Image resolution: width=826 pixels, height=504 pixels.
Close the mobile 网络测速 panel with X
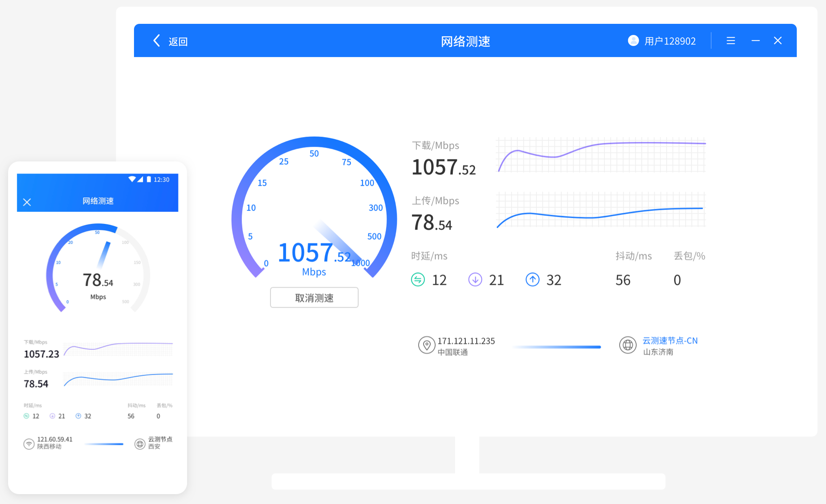[x=27, y=202]
